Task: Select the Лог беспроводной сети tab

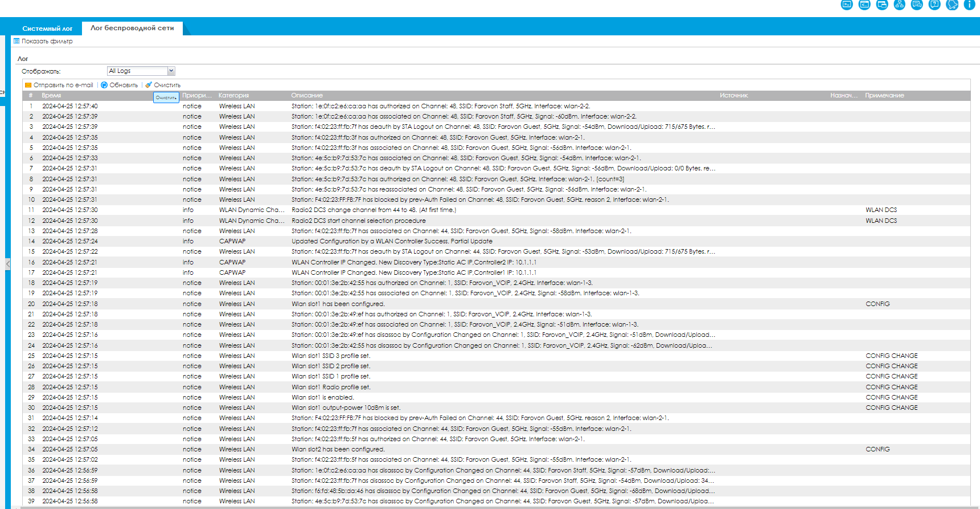Action: [x=132, y=28]
